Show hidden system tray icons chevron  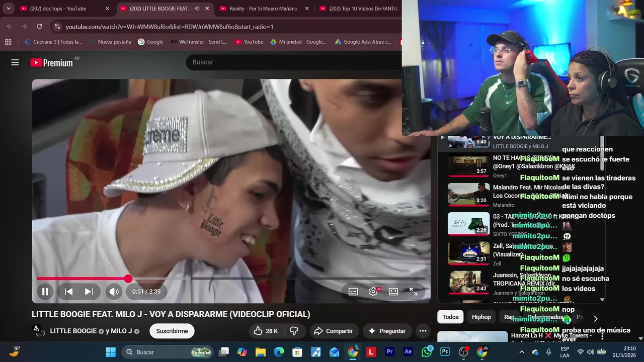522,352
